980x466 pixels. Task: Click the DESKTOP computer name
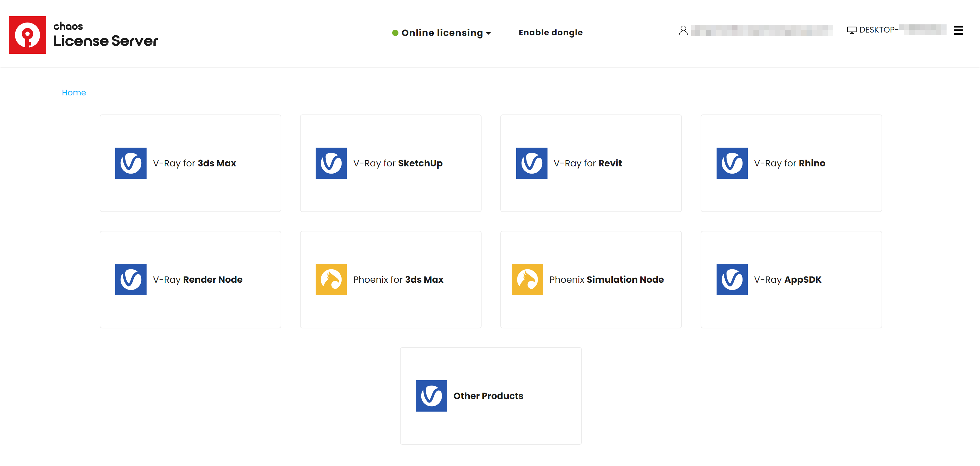pyautogui.click(x=878, y=30)
